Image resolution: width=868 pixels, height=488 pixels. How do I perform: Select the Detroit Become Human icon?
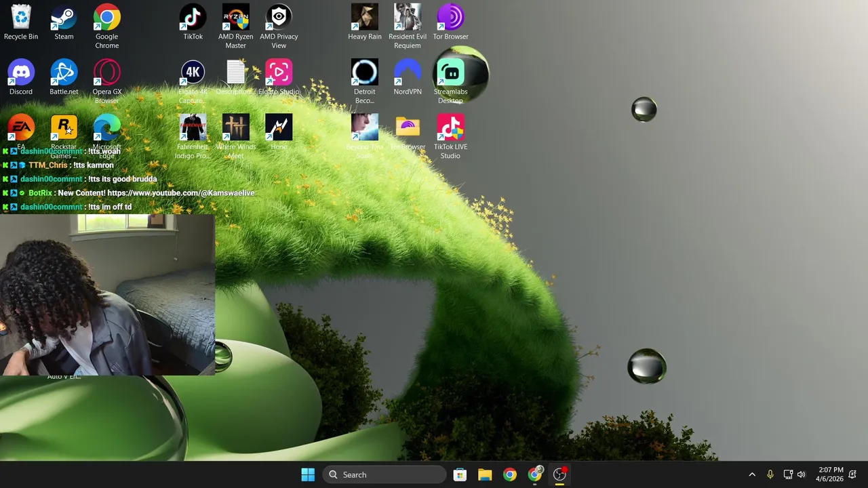tap(365, 82)
